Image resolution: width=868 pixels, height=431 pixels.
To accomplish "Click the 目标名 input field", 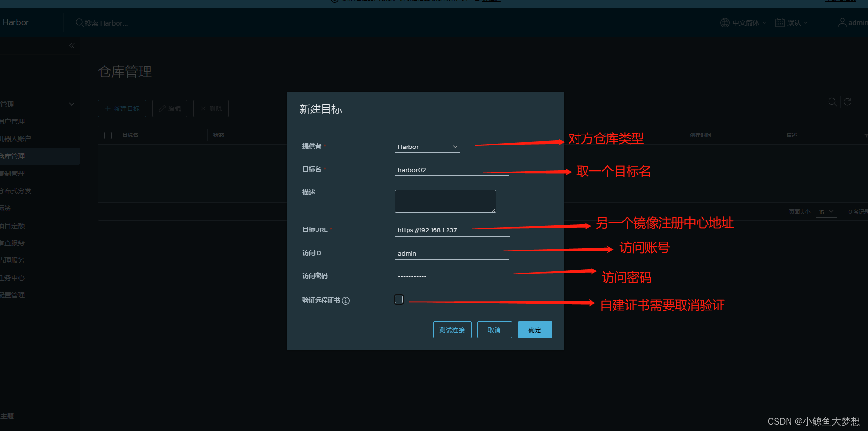I will click(x=452, y=170).
